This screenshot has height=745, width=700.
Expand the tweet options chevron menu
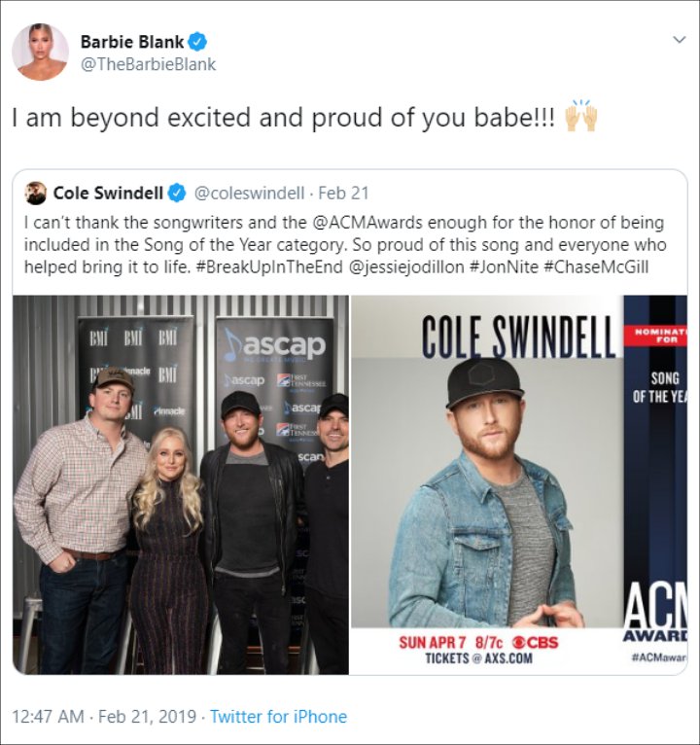(x=680, y=40)
